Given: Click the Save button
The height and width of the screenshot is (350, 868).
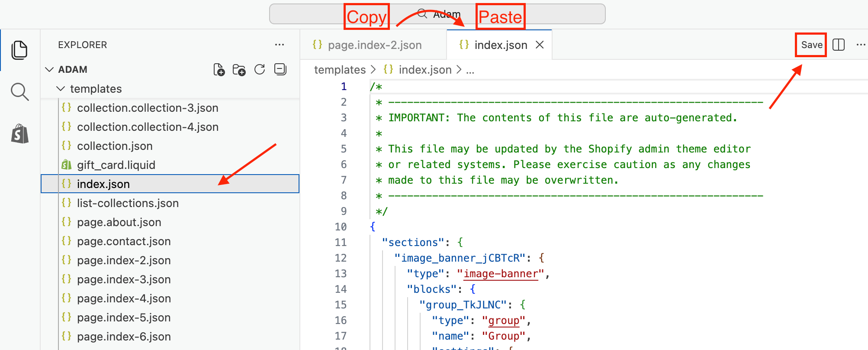Looking at the screenshot, I should coord(811,45).
